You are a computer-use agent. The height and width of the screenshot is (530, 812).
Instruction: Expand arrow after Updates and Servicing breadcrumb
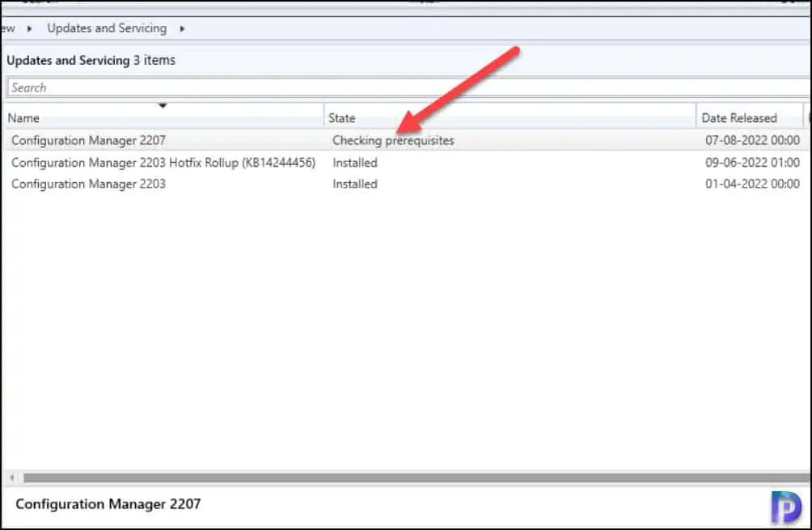pos(182,28)
